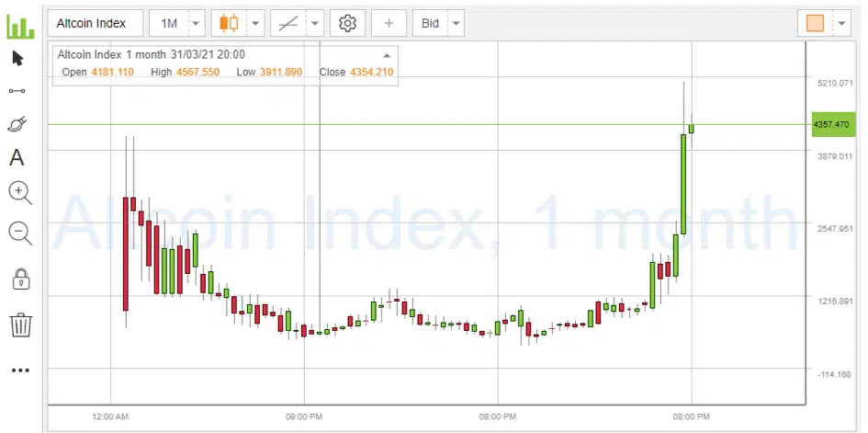The height and width of the screenshot is (433, 868).
Task: Open the chart type dropdown arrow
Action: 255,23
